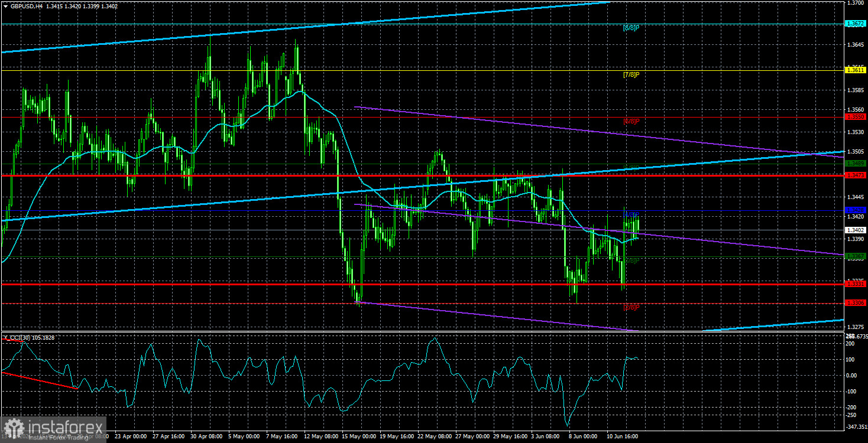Viewport: 868px width, 443px height.
Task: Click the 1.3275 price scale value
Action: (856, 327)
